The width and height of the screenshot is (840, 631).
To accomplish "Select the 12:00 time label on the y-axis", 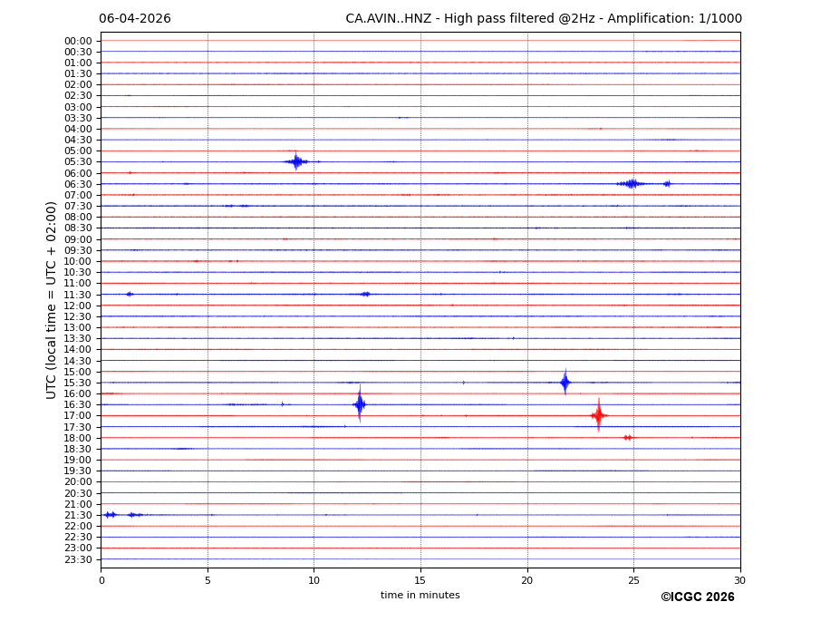I will (x=78, y=306).
